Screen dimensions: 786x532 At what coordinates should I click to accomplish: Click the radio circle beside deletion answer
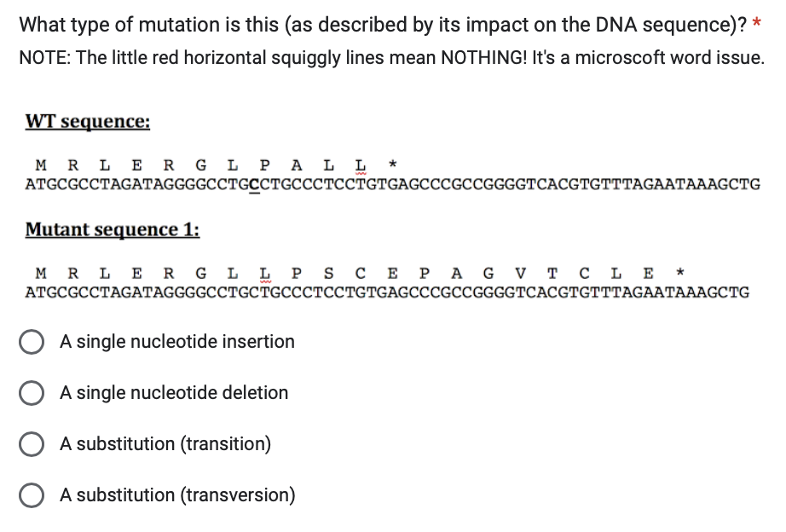pos(32,392)
